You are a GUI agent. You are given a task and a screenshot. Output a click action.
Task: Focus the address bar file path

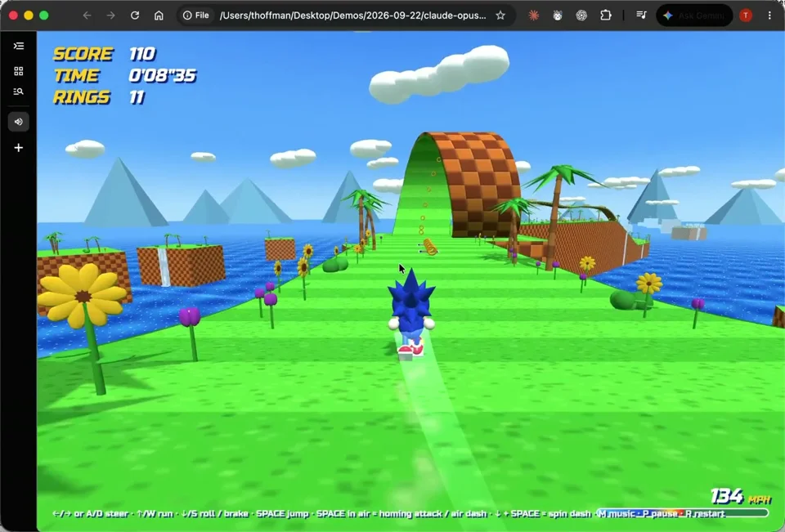click(352, 16)
